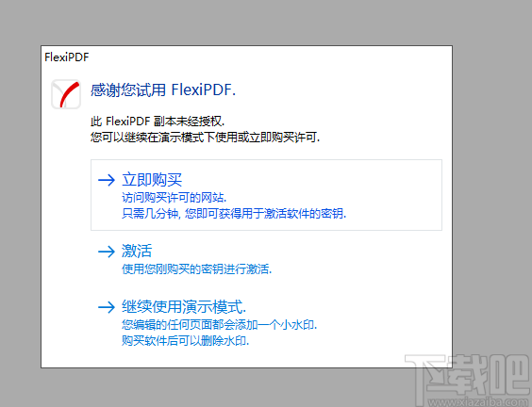This screenshot has height=407, width=532.
Task: Click the text 您可以继续在演示模式下使用或立即购买许可
Action: pos(205,138)
